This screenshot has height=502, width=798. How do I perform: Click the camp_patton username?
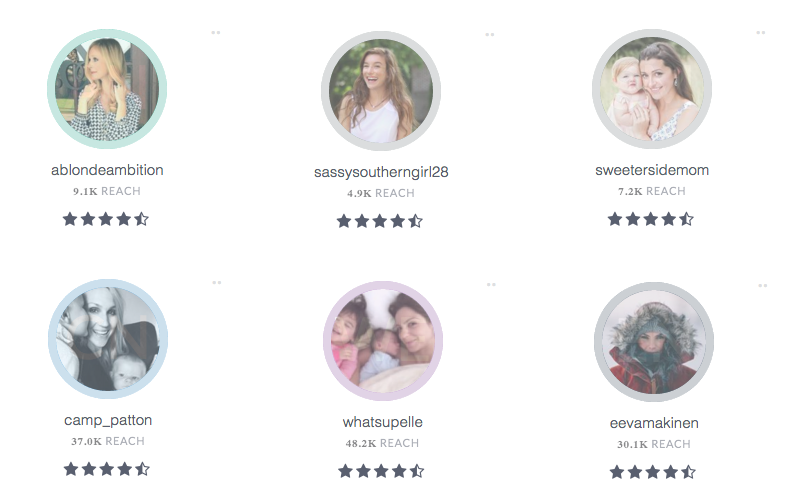pos(108,420)
